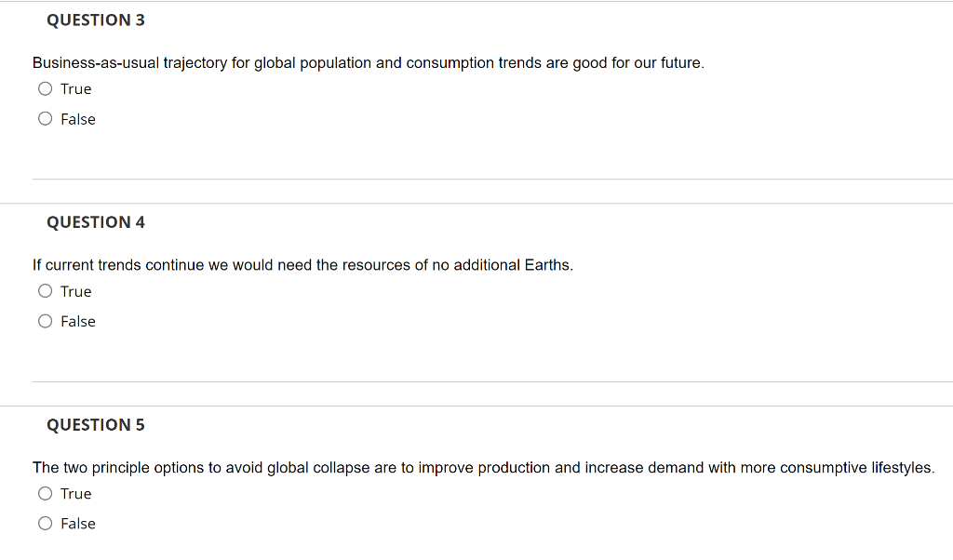
Task: Click the divider line below Question 4
Action: [x=491, y=381]
